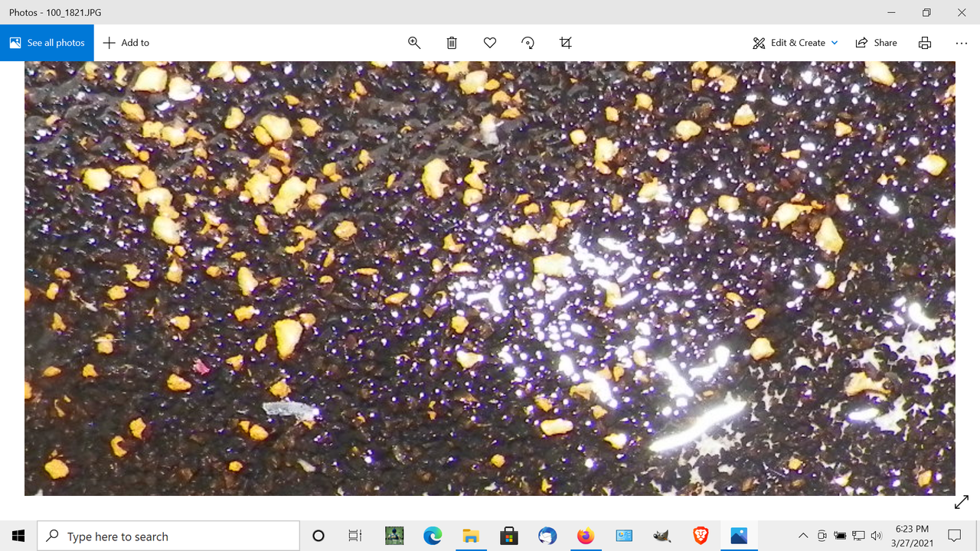Crop the current image

coord(566,43)
